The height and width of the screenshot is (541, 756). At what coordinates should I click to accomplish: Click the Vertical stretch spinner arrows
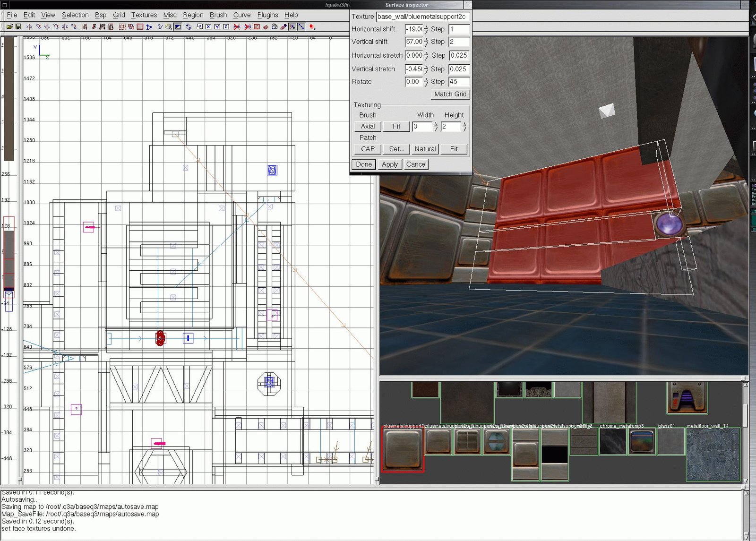click(426, 69)
